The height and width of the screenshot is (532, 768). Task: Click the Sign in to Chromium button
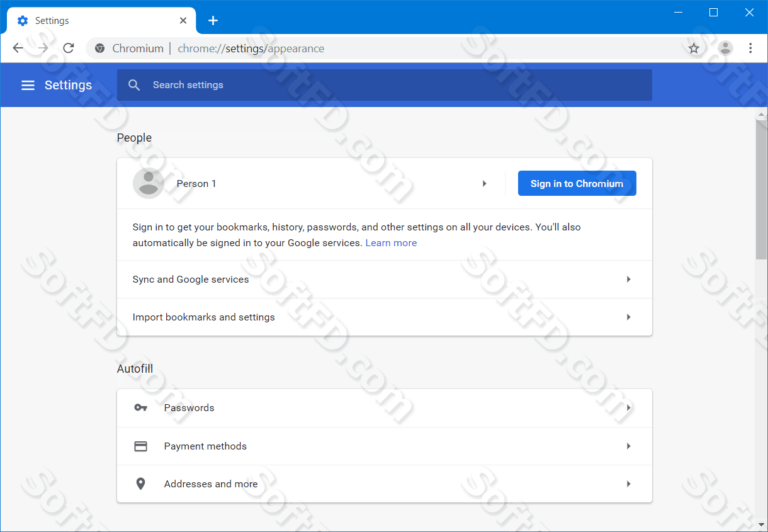tap(577, 183)
